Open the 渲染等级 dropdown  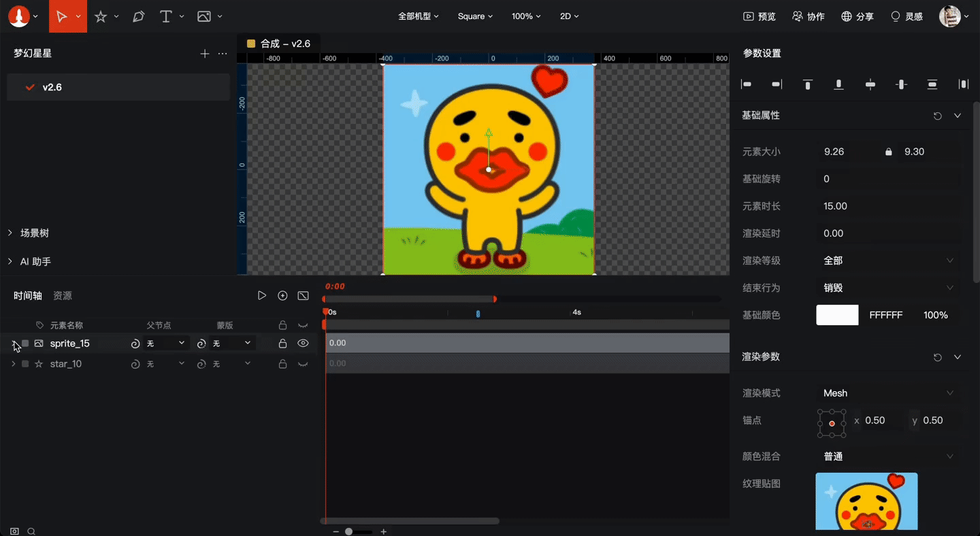889,261
